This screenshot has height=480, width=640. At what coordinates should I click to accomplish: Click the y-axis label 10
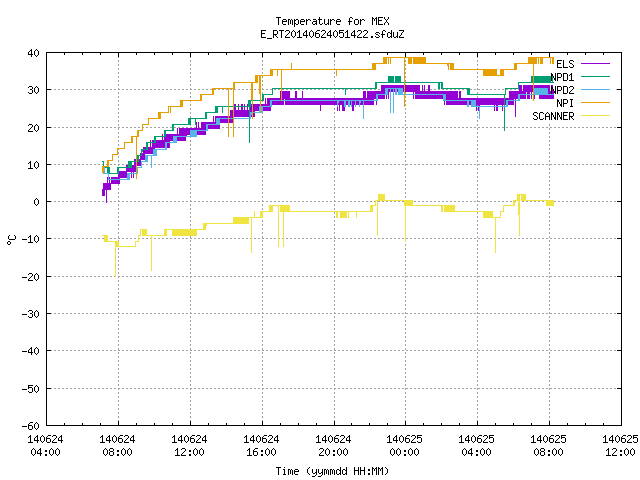[33, 165]
